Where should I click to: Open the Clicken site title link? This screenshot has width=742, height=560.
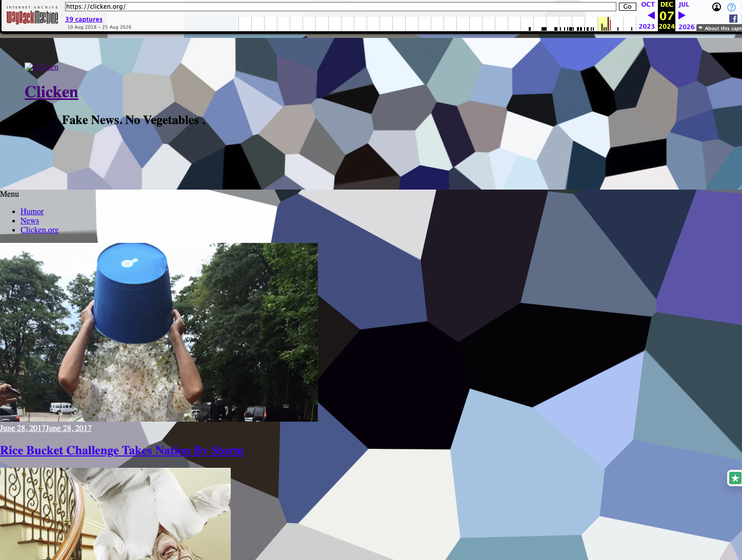[51, 92]
